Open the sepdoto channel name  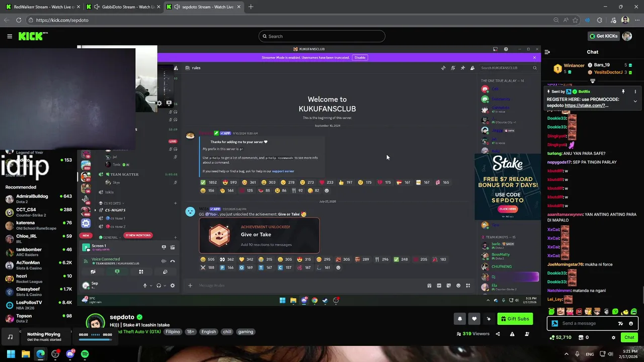coord(122,317)
